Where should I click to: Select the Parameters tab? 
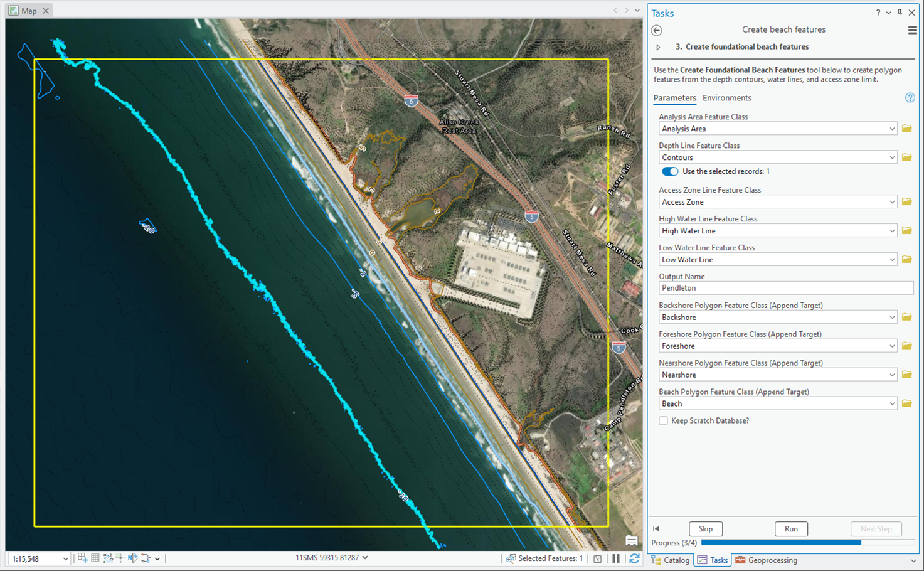coord(674,98)
